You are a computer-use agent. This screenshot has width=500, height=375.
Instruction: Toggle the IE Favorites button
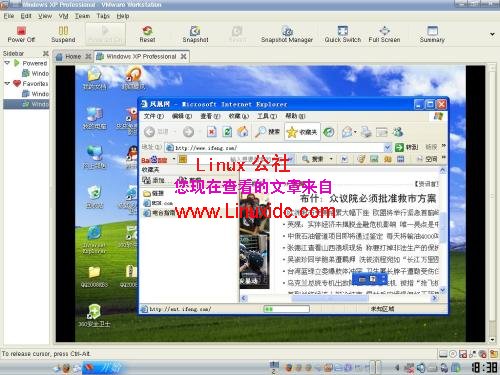(302, 132)
